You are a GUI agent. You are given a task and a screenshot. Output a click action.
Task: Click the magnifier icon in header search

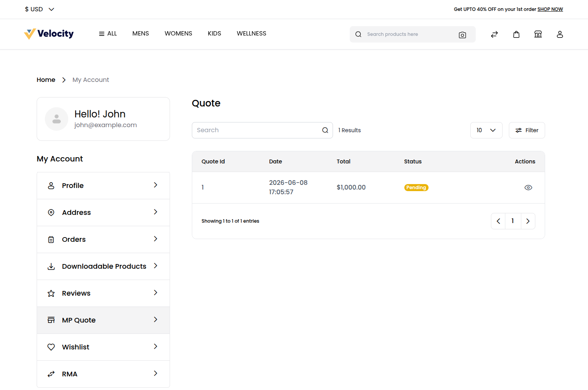pos(358,34)
